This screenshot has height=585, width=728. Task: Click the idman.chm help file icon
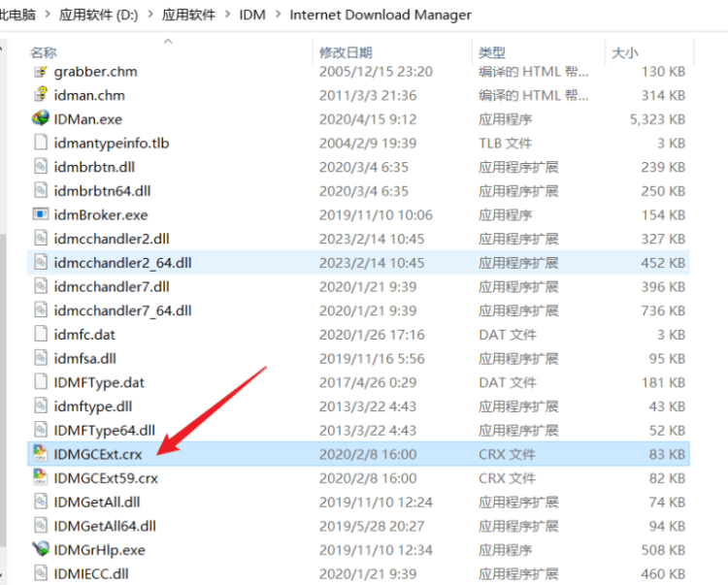41,95
